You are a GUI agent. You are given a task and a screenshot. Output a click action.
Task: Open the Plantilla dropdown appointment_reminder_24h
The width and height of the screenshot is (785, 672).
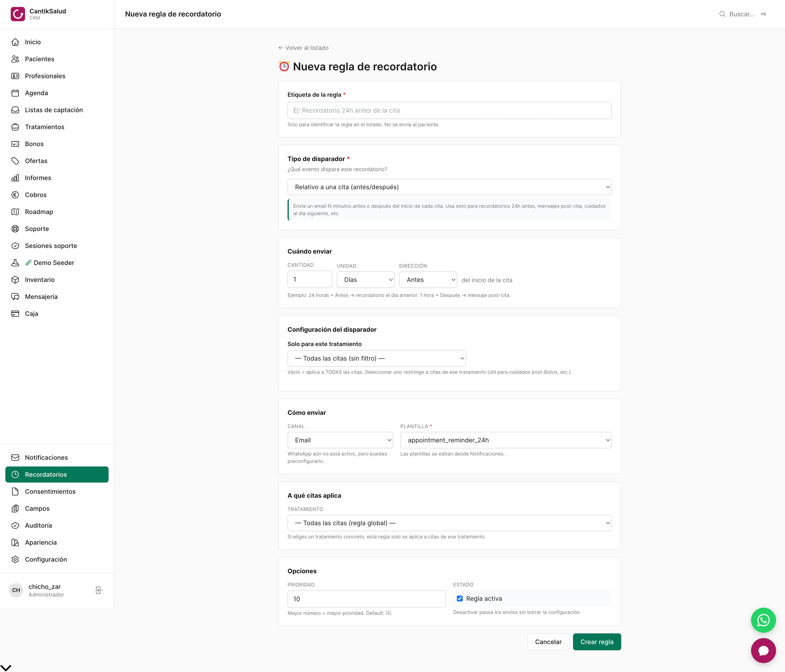coord(506,440)
